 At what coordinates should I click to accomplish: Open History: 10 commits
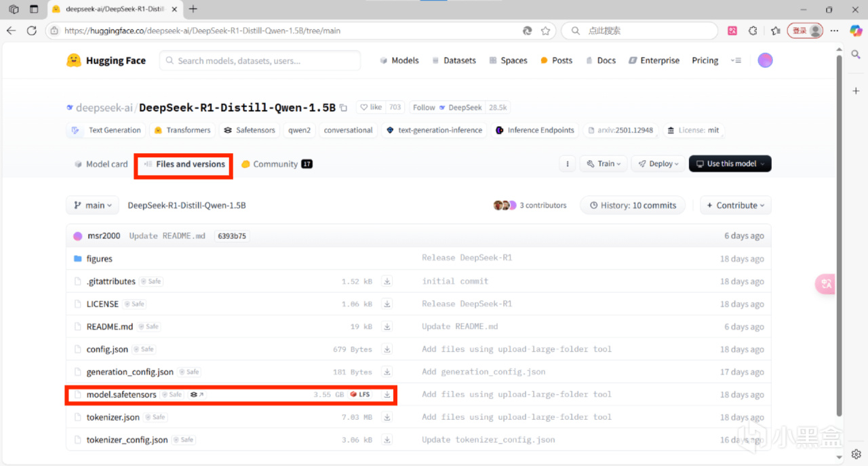[633, 205]
